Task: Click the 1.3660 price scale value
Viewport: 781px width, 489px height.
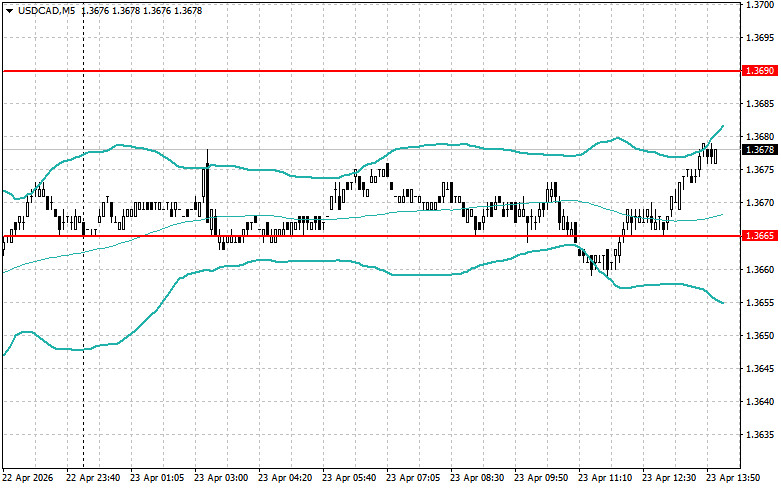Action: [x=760, y=270]
